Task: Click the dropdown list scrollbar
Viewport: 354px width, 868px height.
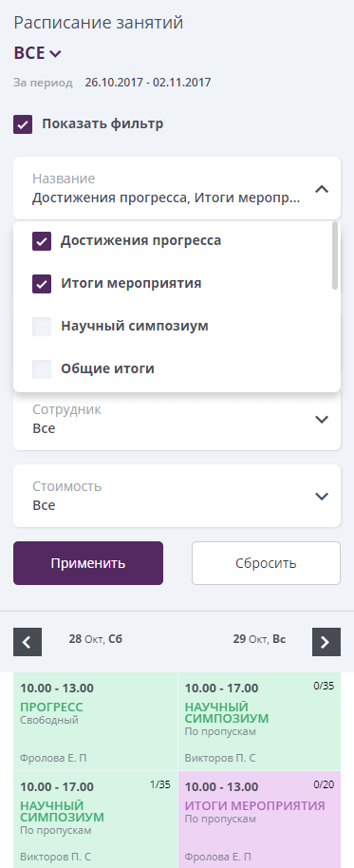Action: [335, 255]
